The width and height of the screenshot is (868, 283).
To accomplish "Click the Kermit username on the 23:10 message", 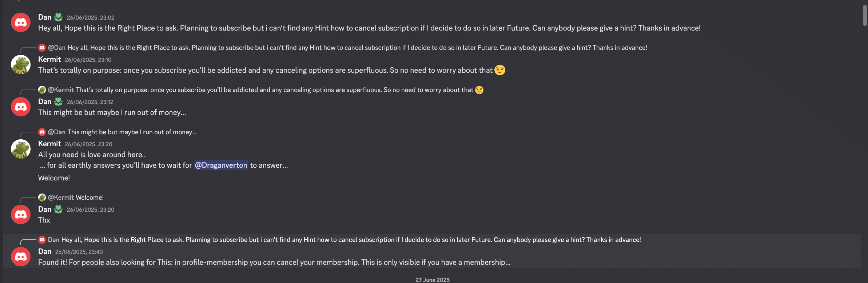I will [49, 59].
